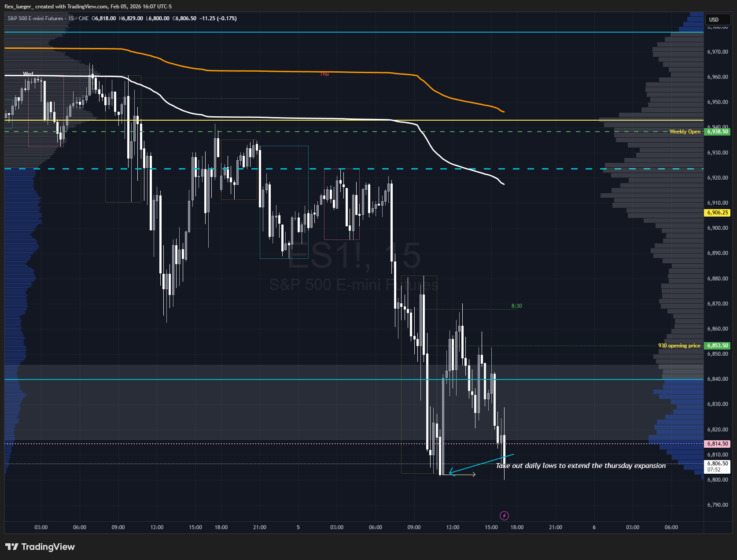Click the current price 6,806.50 countdown label
Viewport: 737px width, 560px height.
tap(717, 466)
